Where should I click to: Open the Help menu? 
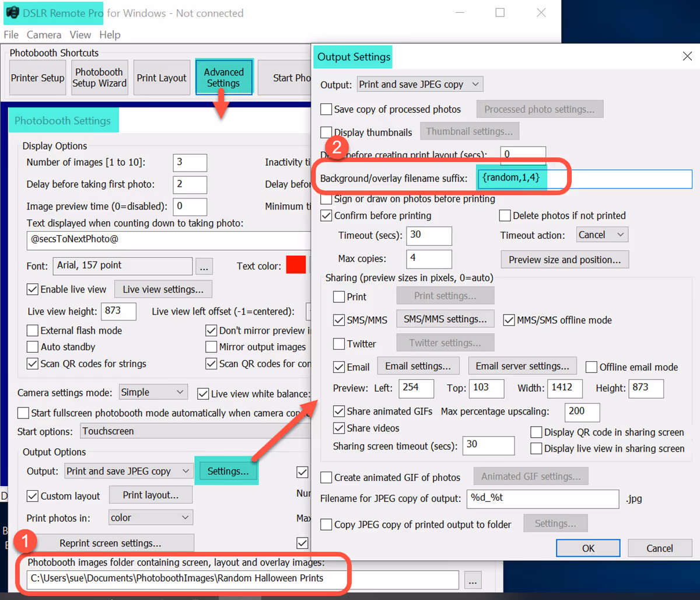110,35
